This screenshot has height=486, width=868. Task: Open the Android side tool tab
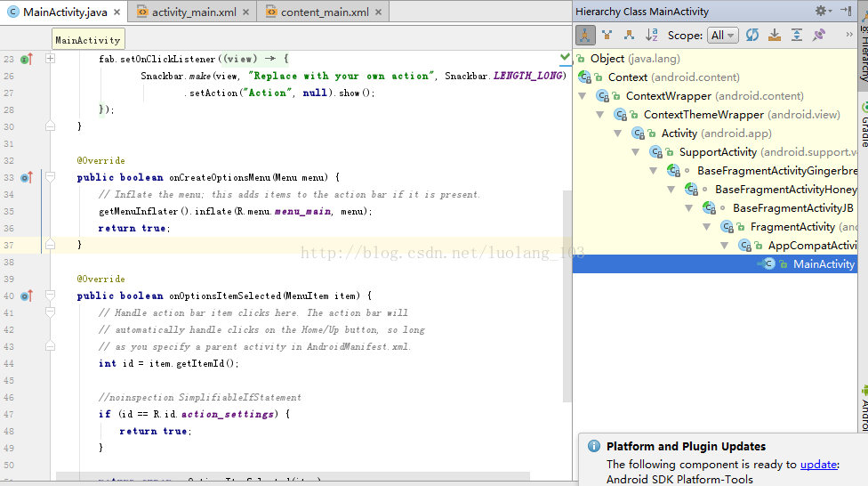tap(863, 409)
